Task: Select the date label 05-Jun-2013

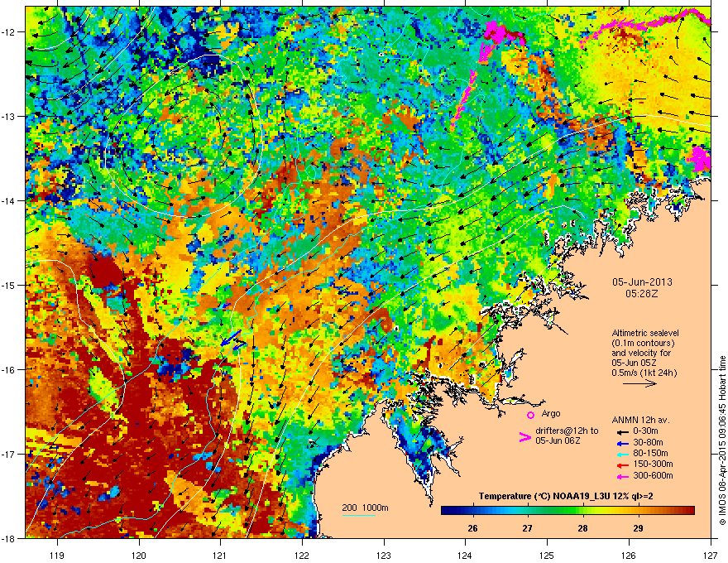Action: point(642,282)
